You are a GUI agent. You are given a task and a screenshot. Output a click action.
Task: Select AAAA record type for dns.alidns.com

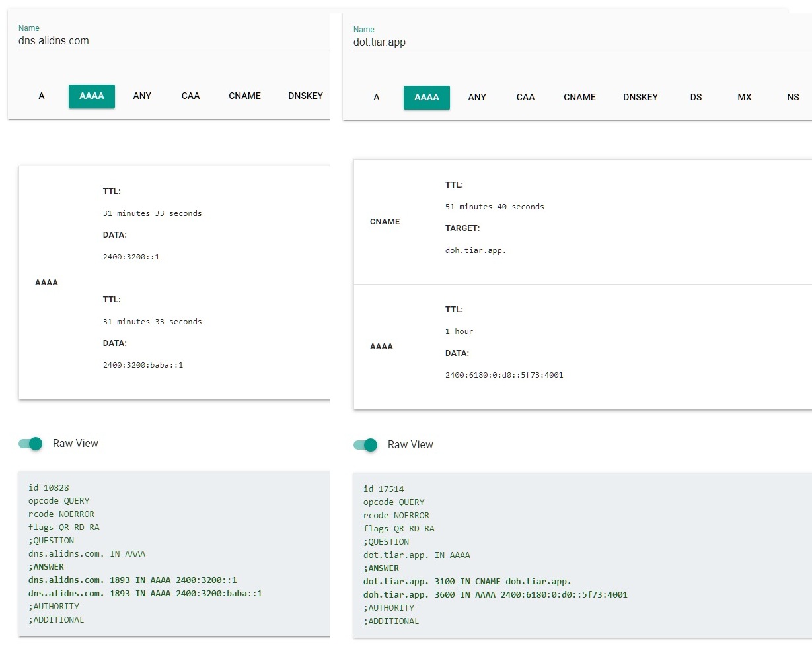(92, 96)
